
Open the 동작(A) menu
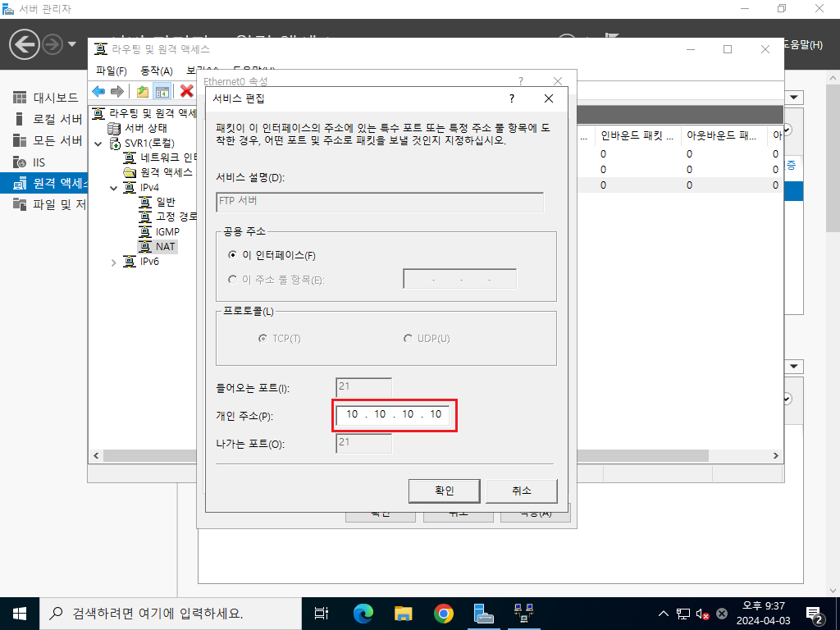tap(157, 71)
